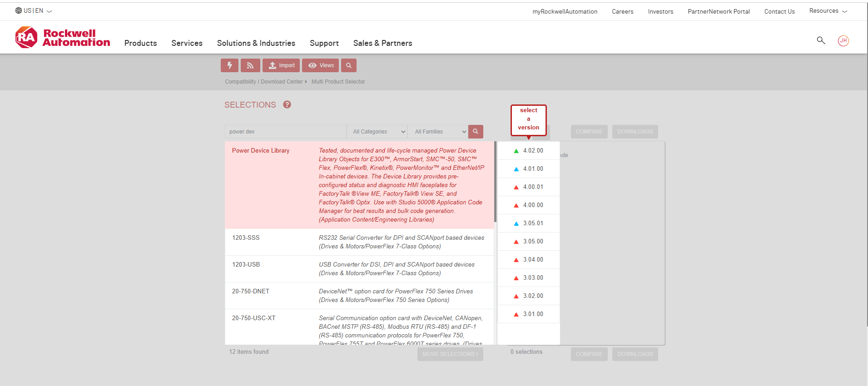The height and width of the screenshot is (386, 868).
Task: Select the 1203-SSS product row
Action: pos(359,242)
